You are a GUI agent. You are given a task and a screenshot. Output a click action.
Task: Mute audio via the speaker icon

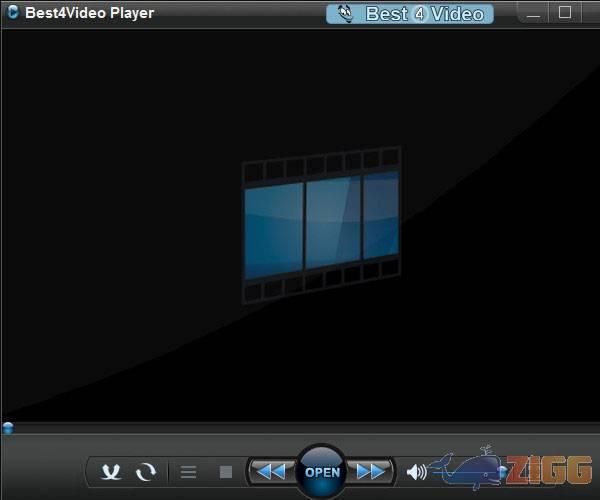coord(416,472)
